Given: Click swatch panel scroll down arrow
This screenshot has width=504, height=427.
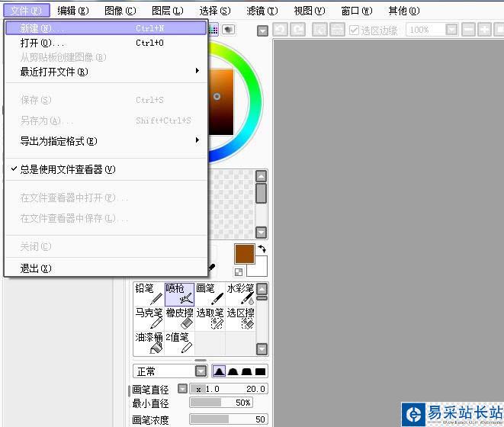Looking at the screenshot, I should click(x=261, y=232).
